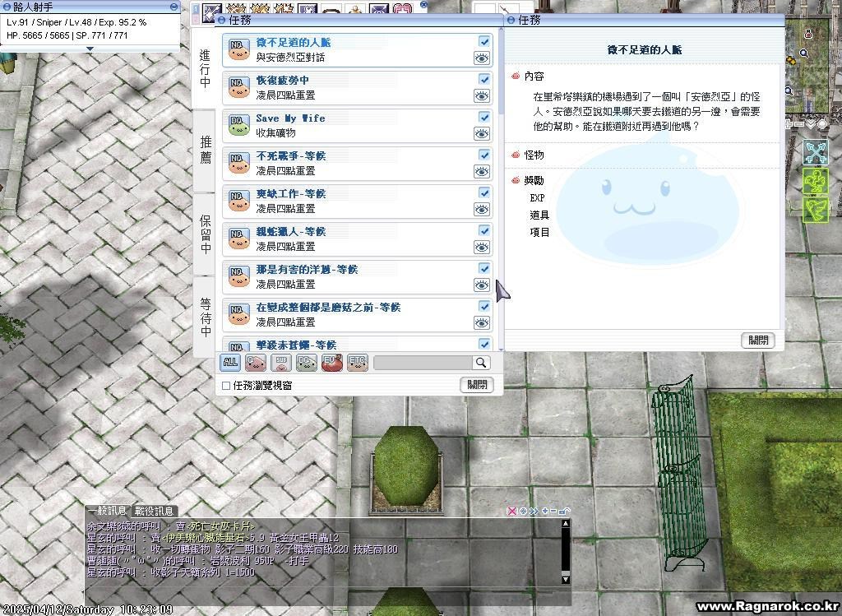Open the 進行中 quest tab
The height and width of the screenshot is (616, 842).
[205, 68]
